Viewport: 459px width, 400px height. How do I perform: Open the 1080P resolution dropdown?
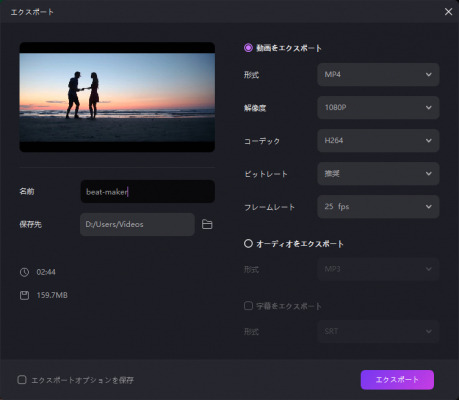378,108
